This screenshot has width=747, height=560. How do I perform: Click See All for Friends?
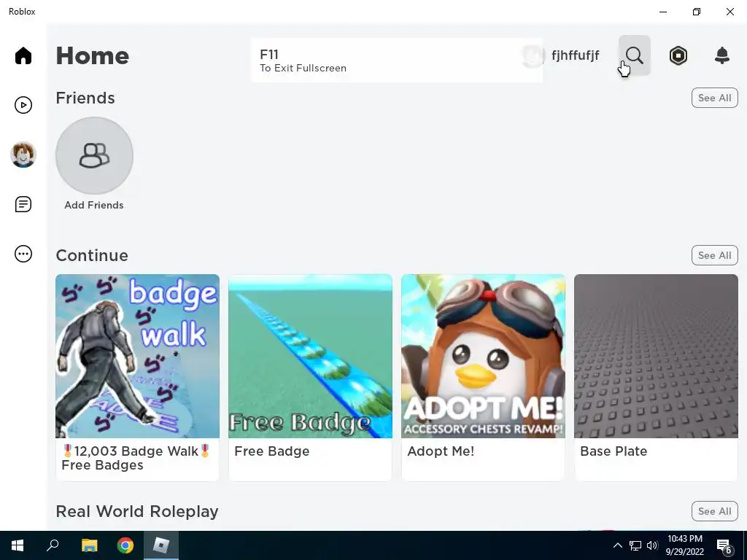point(715,98)
